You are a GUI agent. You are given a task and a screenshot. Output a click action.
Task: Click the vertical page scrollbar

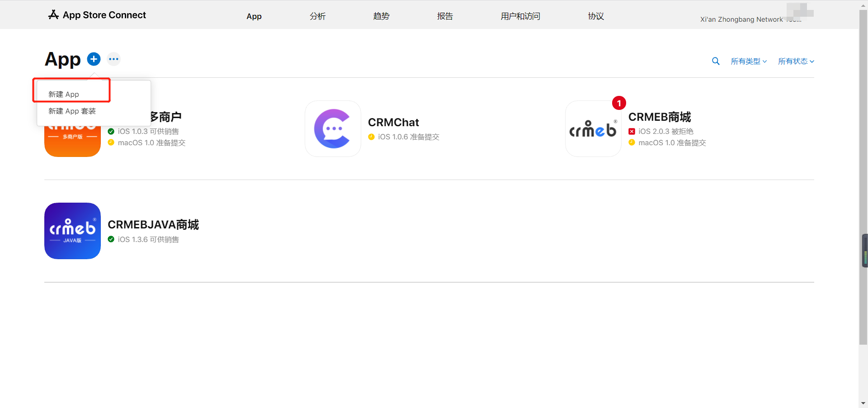coord(863,181)
